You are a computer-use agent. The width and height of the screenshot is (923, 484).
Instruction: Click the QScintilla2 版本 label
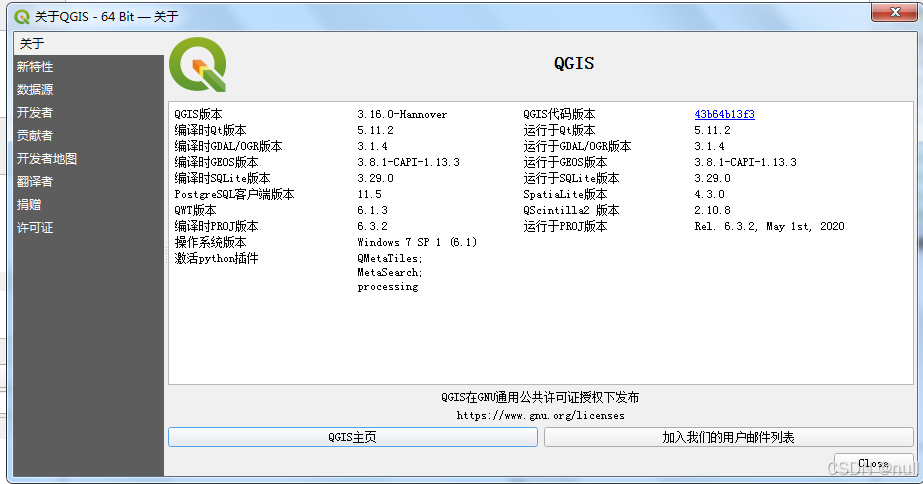571,210
